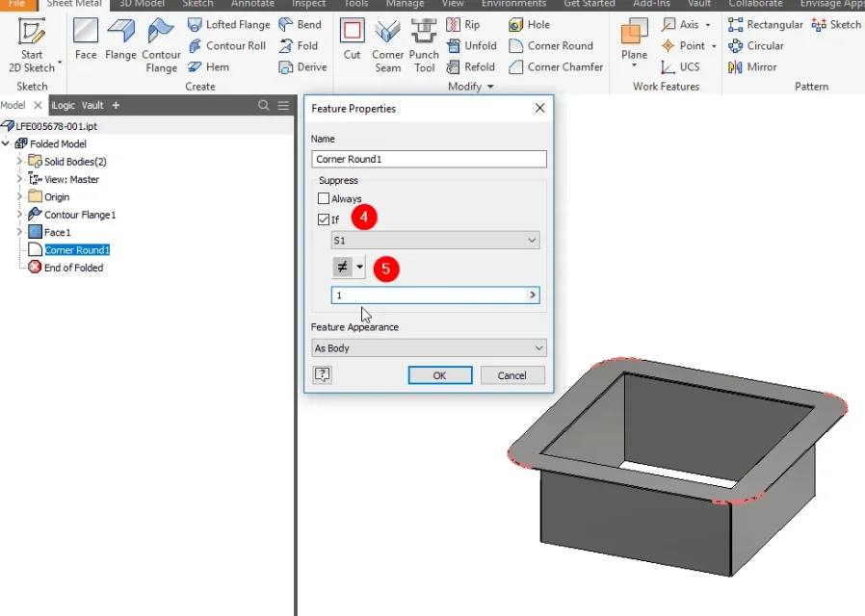Open Feature Properties help
This screenshot has height=616, width=865.
322,374
